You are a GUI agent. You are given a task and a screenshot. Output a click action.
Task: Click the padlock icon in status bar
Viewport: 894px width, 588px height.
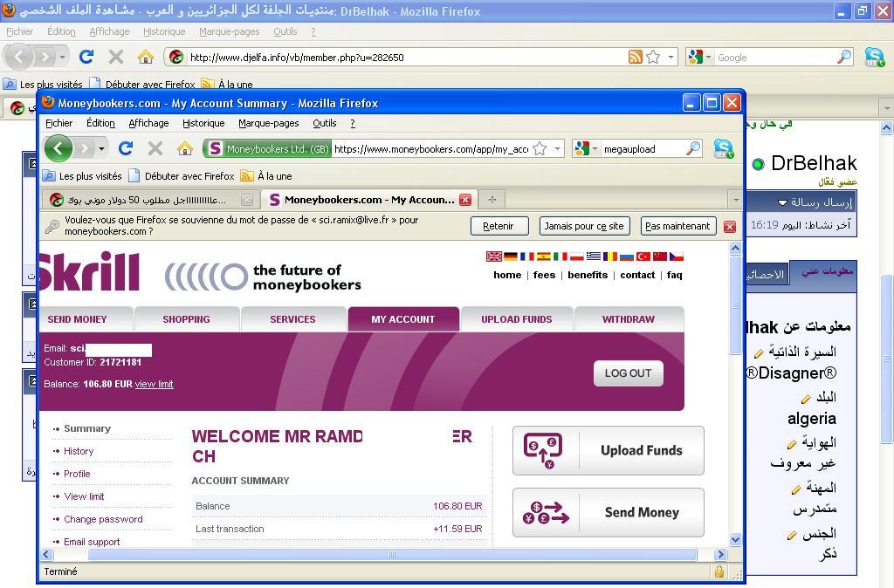click(x=719, y=571)
